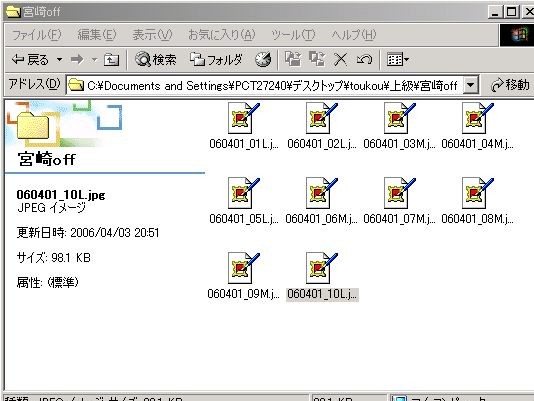Open the お気に入り(A) menu

(x=221, y=34)
